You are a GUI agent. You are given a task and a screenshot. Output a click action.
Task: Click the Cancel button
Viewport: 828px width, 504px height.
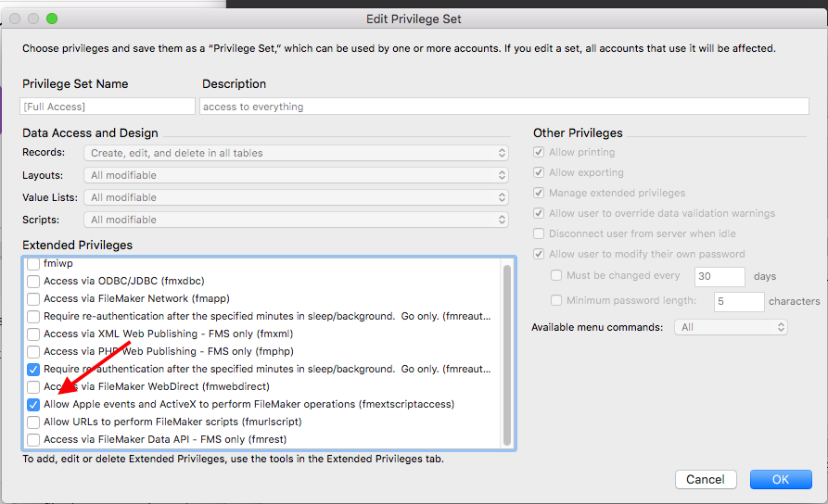[x=706, y=479]
